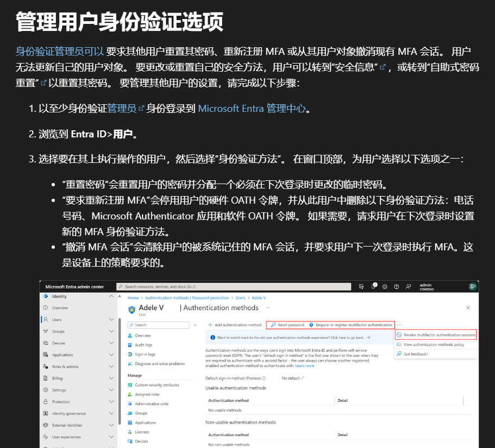The image size is (495, 448).
Task: Open Sign-in logs for Adele V
Action: coord(147,354)
